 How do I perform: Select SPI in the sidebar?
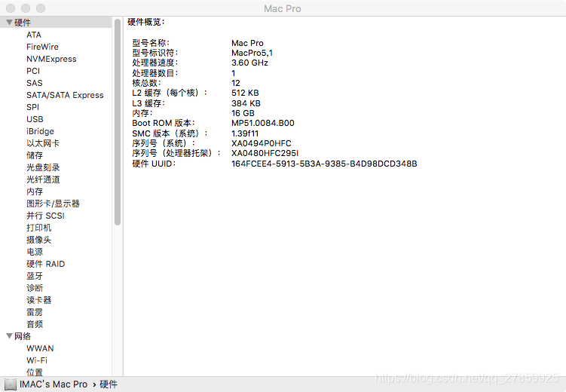[32, 107]
